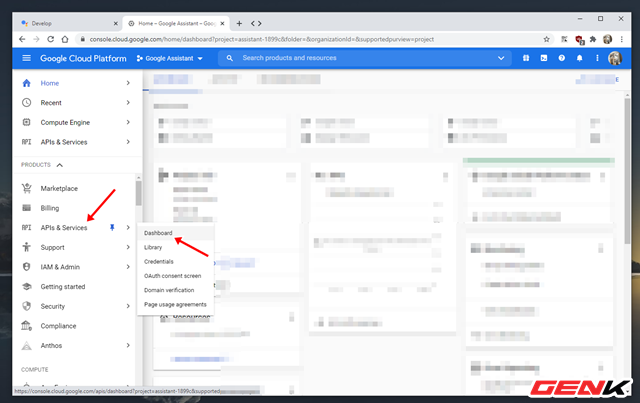640x403 pixels.
Task: Open pinned APIs & Services under Products
Action: [64, 227]
